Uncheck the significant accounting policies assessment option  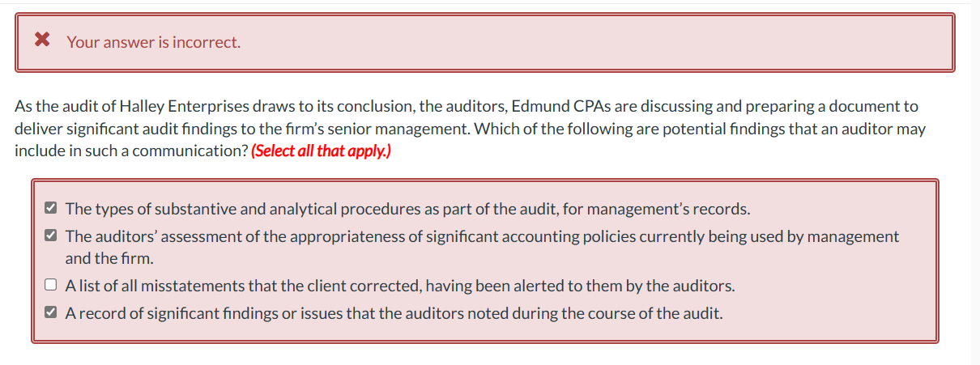50,236
